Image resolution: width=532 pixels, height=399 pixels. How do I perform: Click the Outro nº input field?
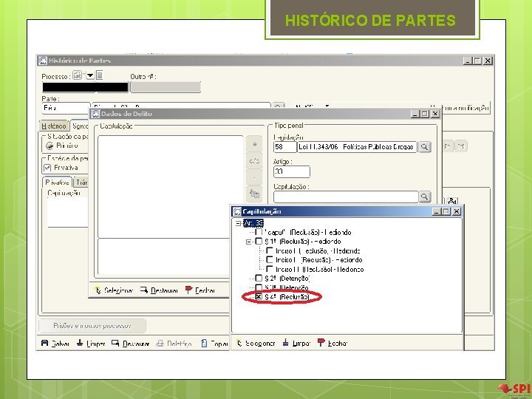[166, 87]
